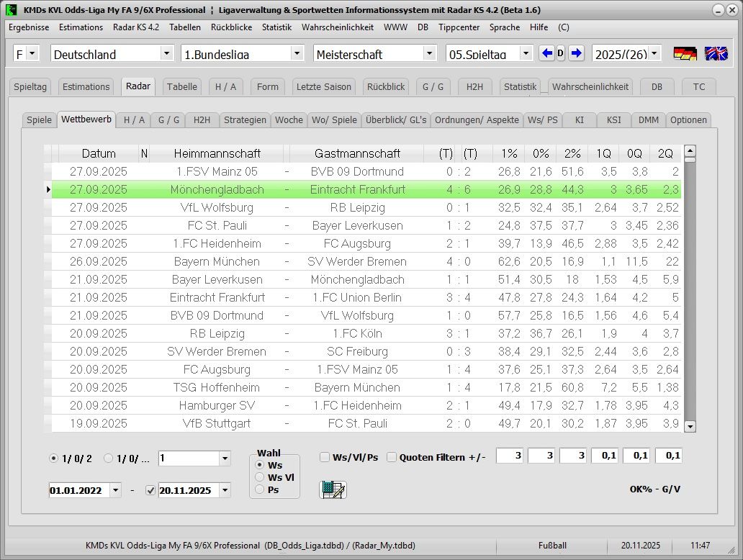Switch to the Strategien sub-tab
The height and width of the screenshot is (560, 743).
click(x=245, y=120)
